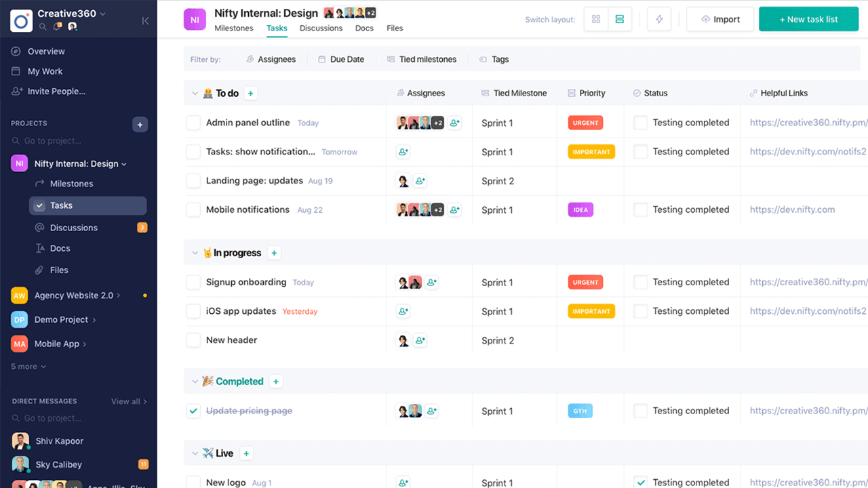Expand the Agency Website 2.0 project
The width and height of the screenshot is (868, 488).
(119, 296)
